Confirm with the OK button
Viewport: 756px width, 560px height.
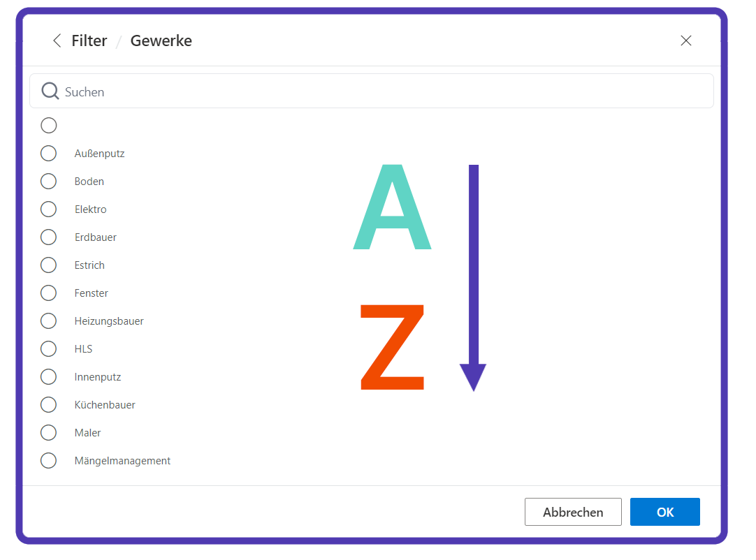(x=664, y=512)
